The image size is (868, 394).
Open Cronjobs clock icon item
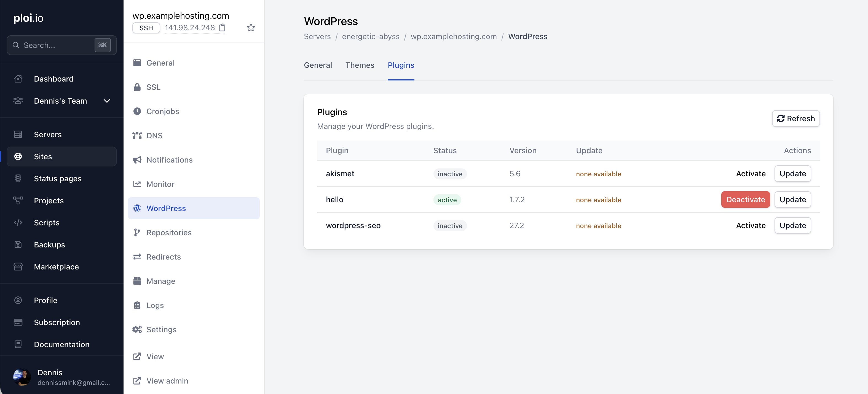point(137,111)
